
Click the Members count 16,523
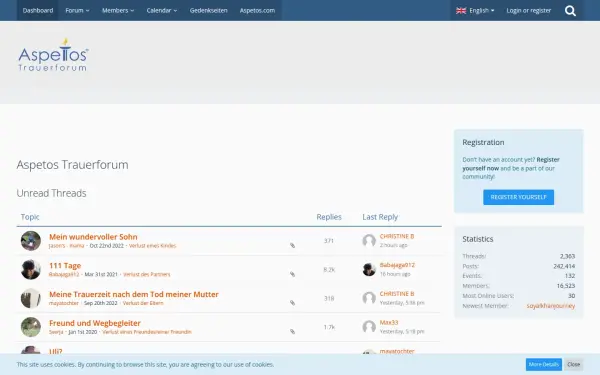click(x=566, y=286)
